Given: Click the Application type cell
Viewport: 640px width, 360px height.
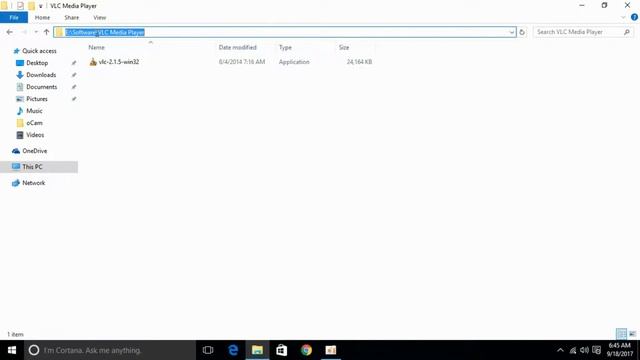Looking at the screenshot, I should tap(294, 62).
